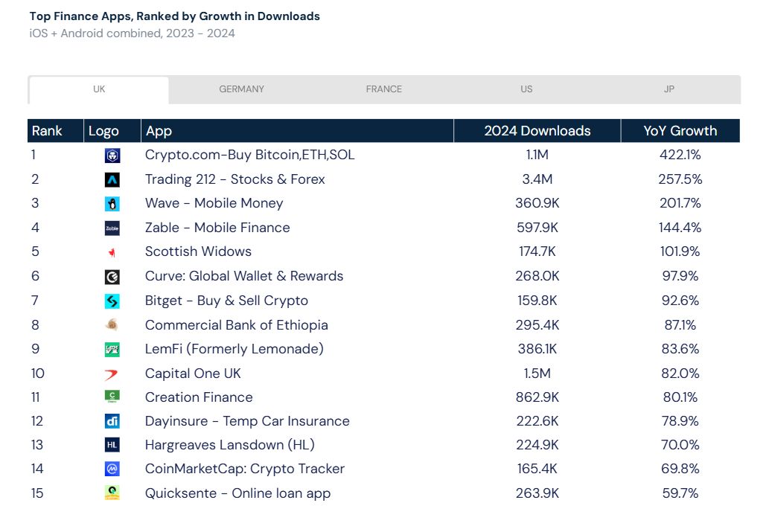Viewport: 769px width, 532px height.
Task: Click the 3.4M downloads value
Action: (537, 179)
